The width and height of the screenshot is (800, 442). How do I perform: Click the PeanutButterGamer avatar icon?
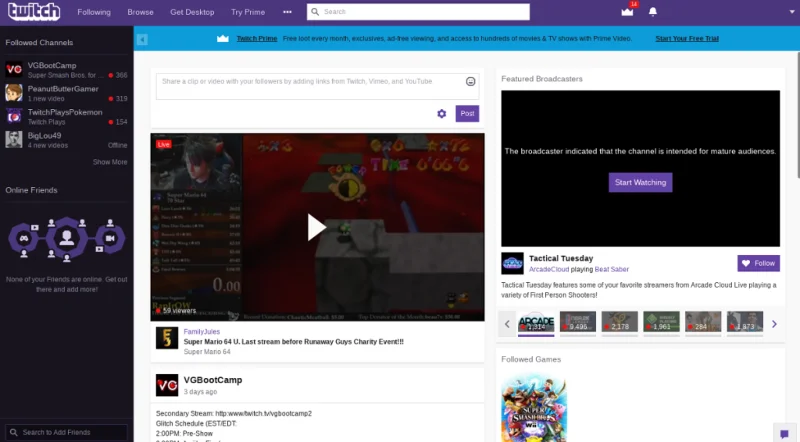pyautogui.click(x=14, y=93)
